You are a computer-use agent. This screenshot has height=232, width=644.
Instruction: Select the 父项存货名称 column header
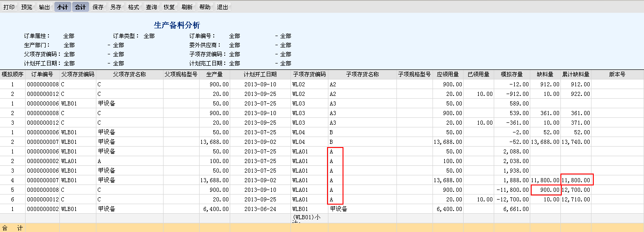tap(129, 74)
